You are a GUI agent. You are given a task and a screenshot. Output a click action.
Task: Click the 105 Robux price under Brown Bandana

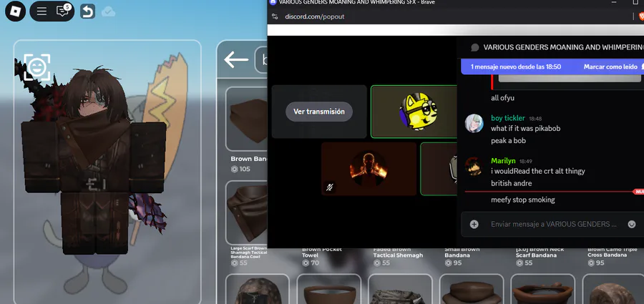pos(240,169)
